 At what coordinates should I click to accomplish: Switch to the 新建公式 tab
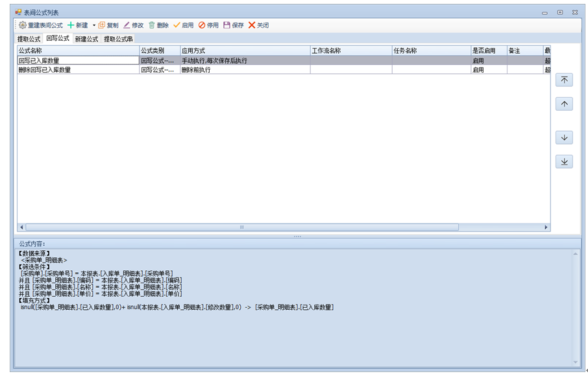tap(86, 39)
